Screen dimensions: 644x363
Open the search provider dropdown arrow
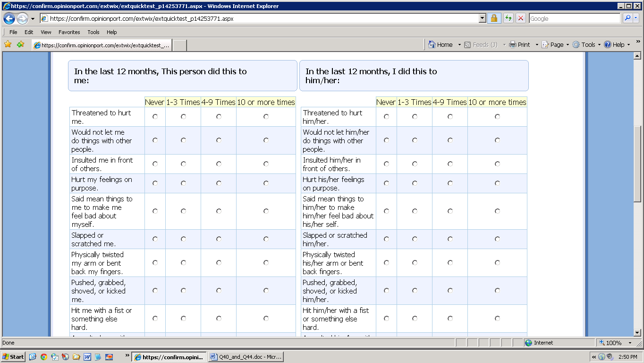coord(636,18)
